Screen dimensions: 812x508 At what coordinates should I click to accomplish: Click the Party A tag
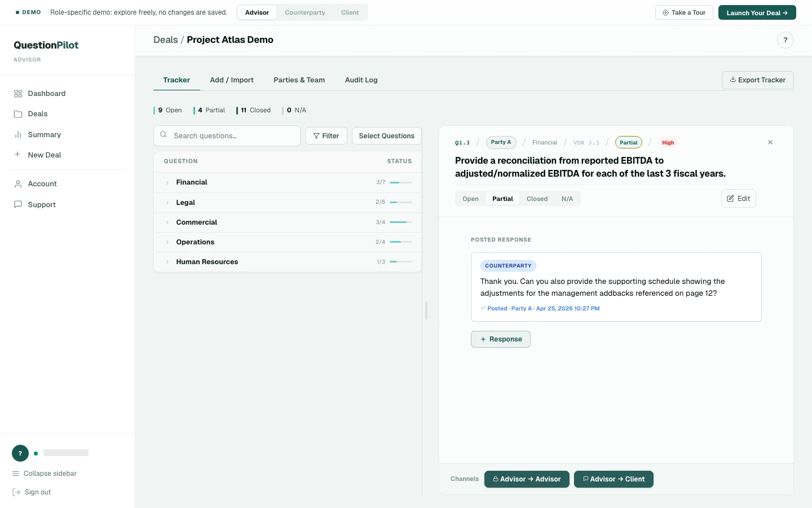(x=501, y=142)
